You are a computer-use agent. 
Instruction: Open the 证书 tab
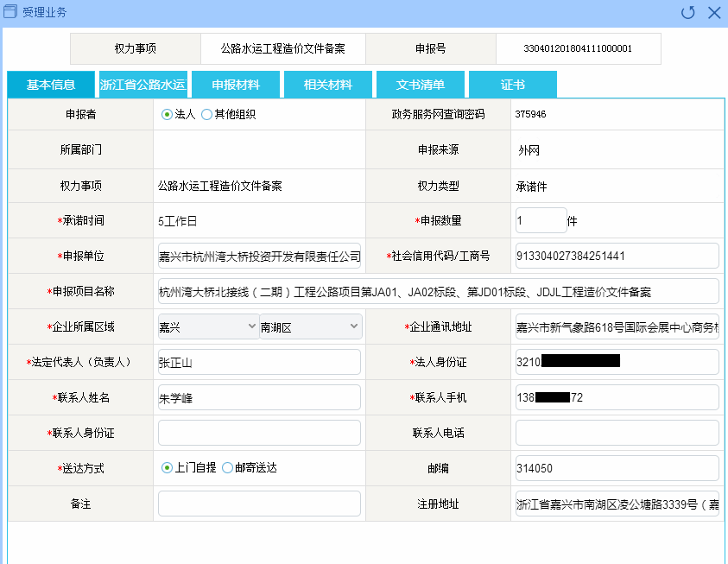point(512,85)
